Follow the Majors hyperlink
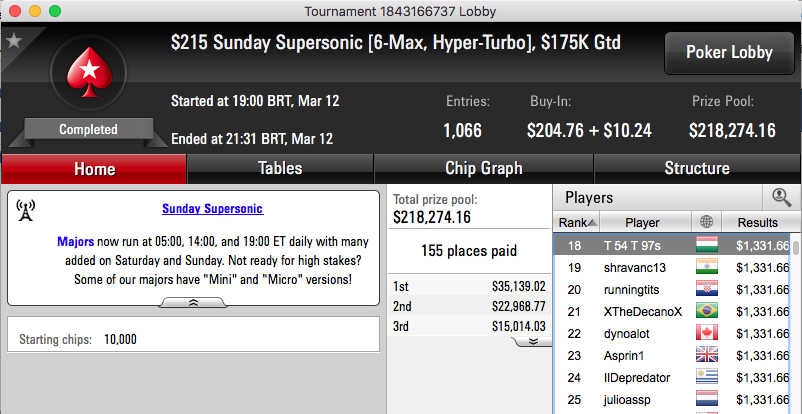Viewport: 802px width, 414px height. pyautogui.click(x=76, y=242)
